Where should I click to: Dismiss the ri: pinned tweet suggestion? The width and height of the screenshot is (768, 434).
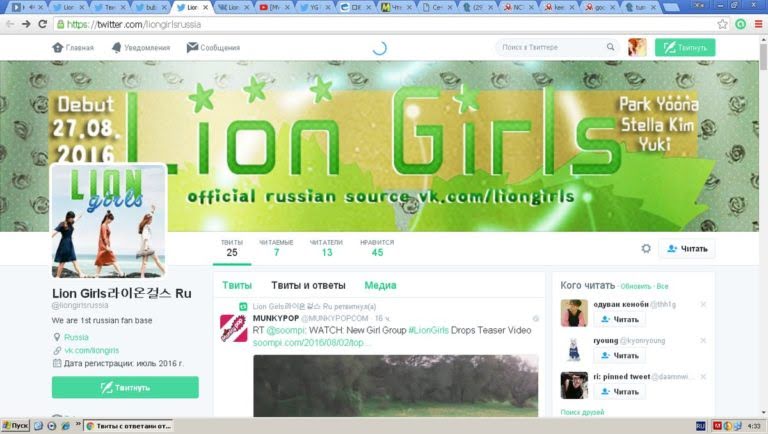tap(703, 377)
